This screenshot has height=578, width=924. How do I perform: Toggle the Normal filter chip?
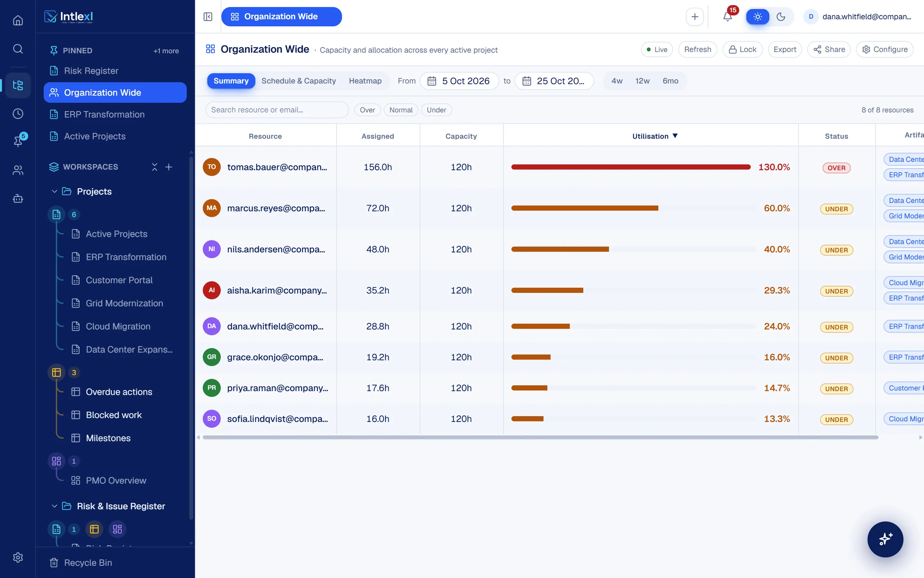(401, 110)
